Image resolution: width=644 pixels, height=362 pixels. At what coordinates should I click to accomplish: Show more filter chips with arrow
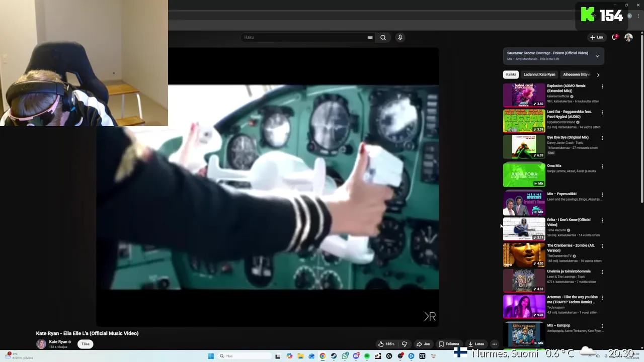click(x=598, y=75)
